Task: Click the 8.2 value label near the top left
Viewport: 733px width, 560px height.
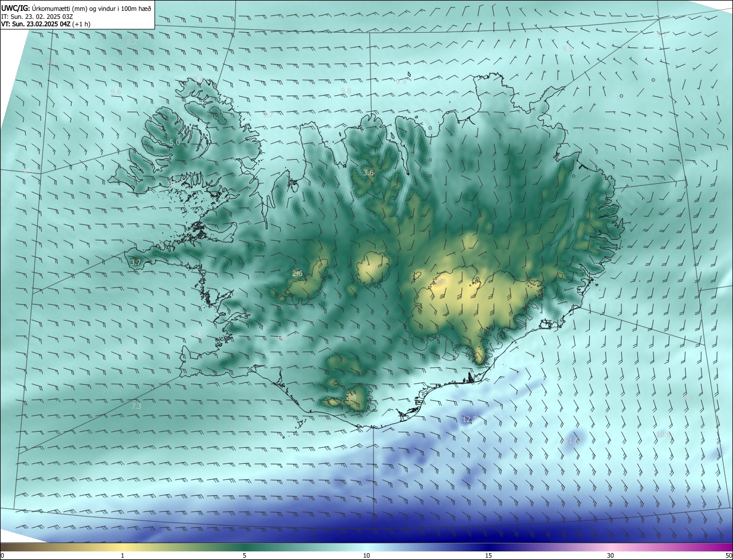Action: pyautogui.click(x=132, y=42)
